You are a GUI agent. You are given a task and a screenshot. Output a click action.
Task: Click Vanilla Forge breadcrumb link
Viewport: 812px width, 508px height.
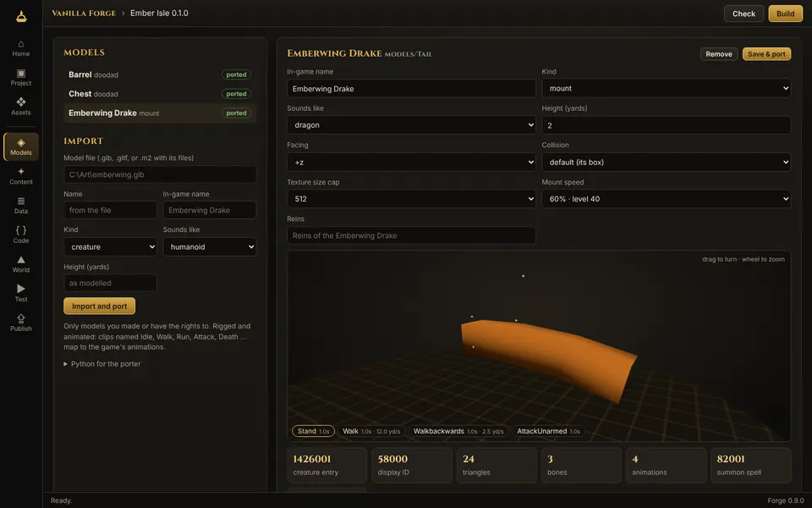point(84,13)
